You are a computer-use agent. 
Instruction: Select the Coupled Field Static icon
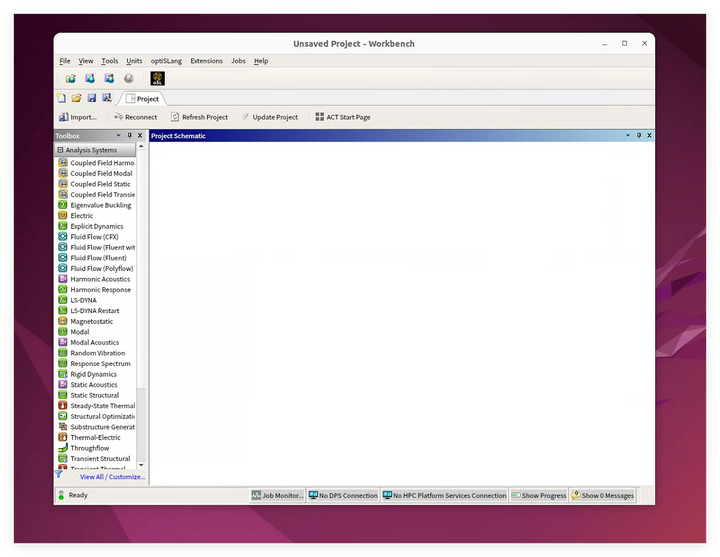point(63,184)
